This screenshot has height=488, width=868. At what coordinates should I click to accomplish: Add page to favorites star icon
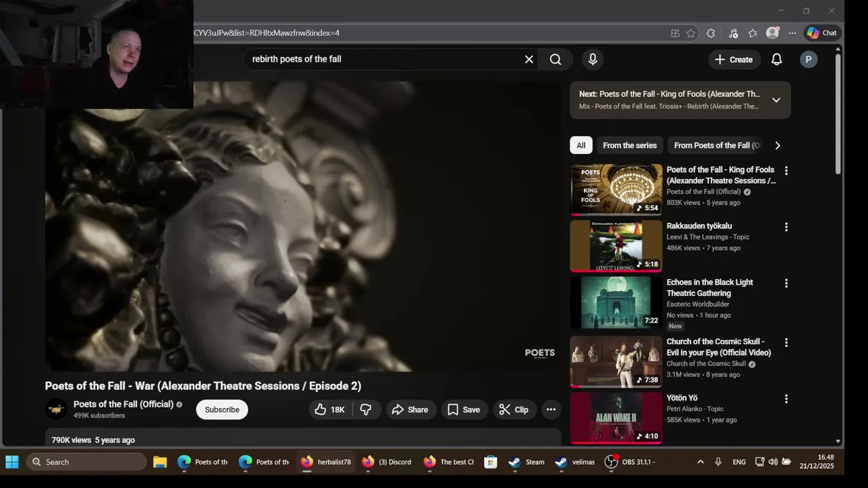pyautogui.click(x=690, y=33)
